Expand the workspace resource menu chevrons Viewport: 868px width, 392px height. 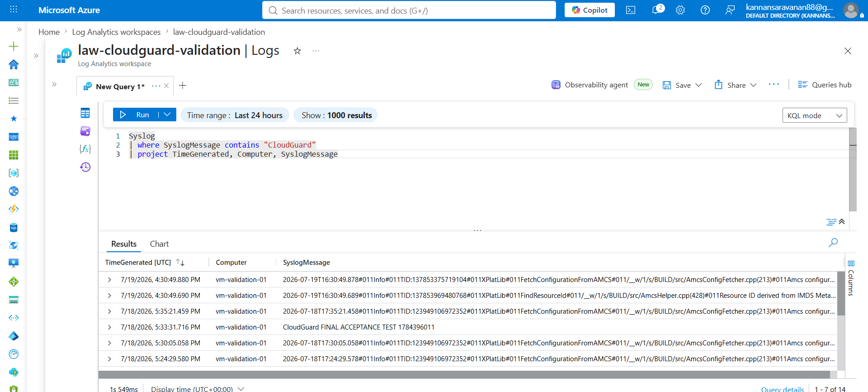[36, 56]
